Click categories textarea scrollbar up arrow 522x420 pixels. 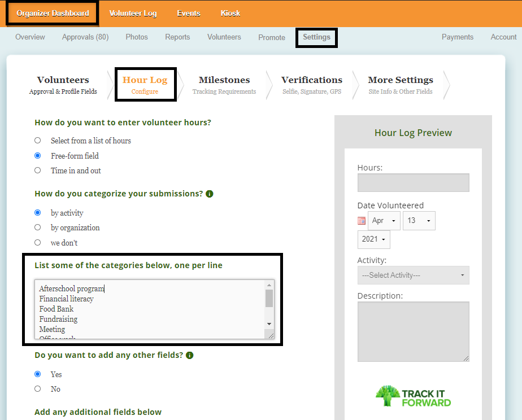(x=269, y=285)
